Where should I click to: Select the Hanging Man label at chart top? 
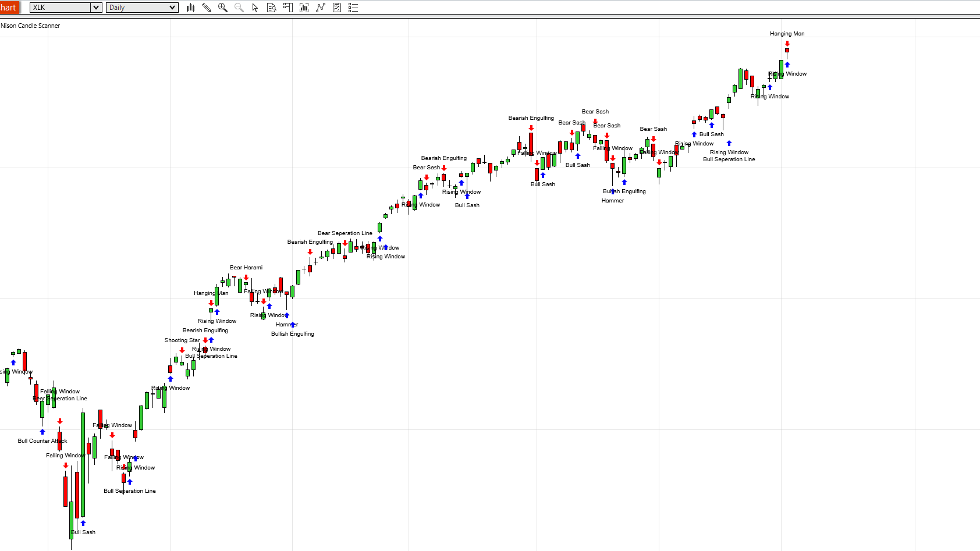(787, 34)
